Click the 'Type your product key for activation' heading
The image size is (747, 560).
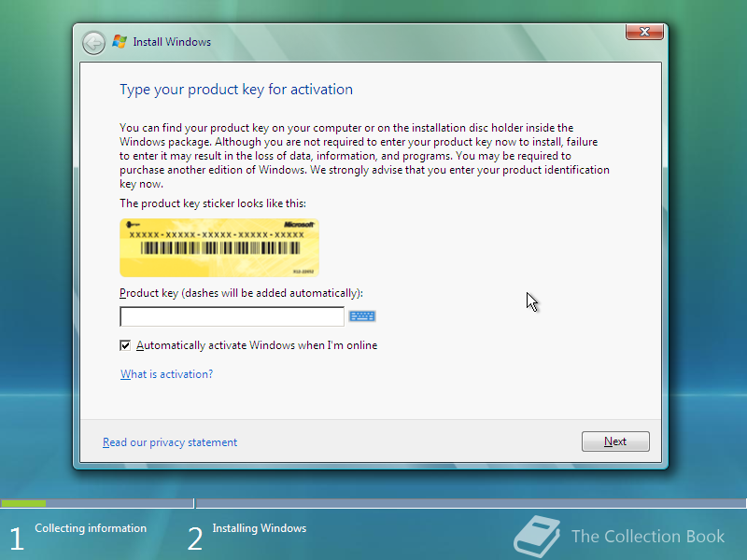[236, 90]
